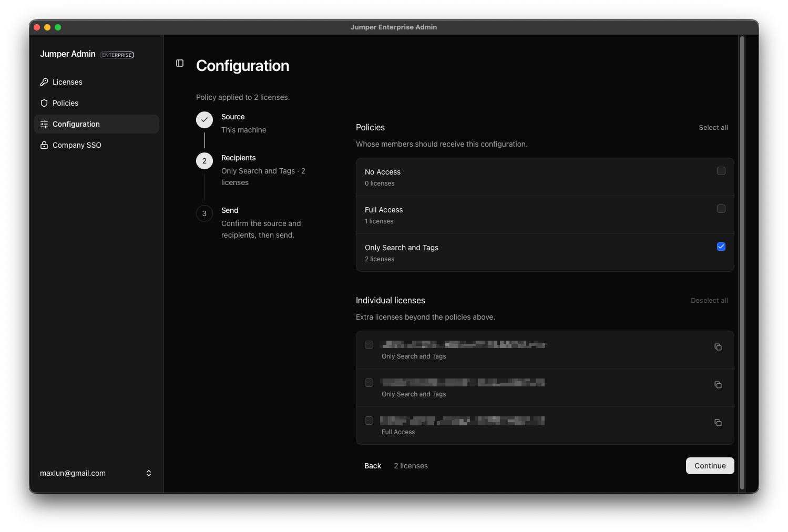Toggle the sidebar panel icon
788x532 pixels.
(180, 63)
